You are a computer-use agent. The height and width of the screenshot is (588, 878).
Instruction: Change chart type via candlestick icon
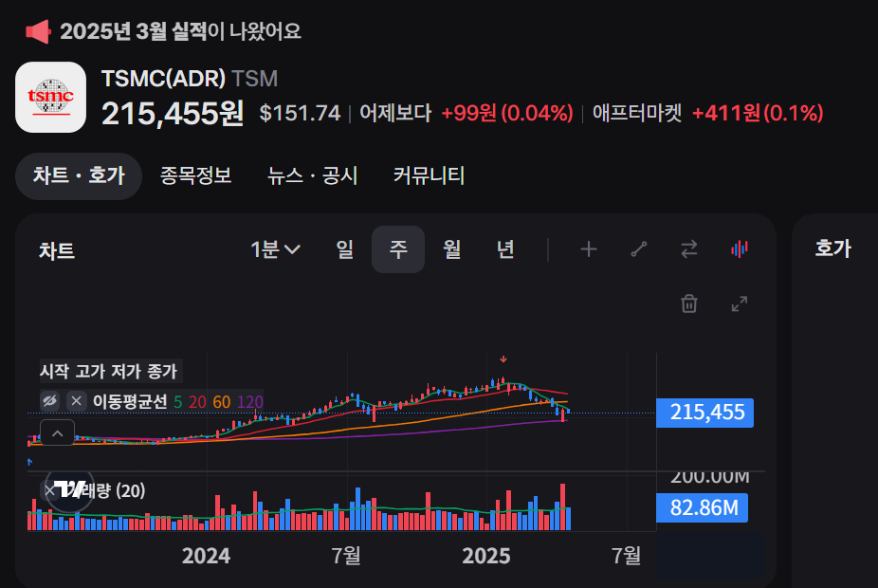[740, 249]
